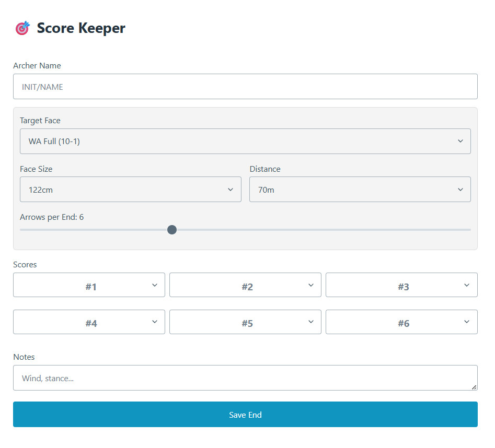Image resolution: width=495 pixels, height=448 pixels.
Task: Click the Arrows per End: 6 label
Action: (x=52, y=217)
